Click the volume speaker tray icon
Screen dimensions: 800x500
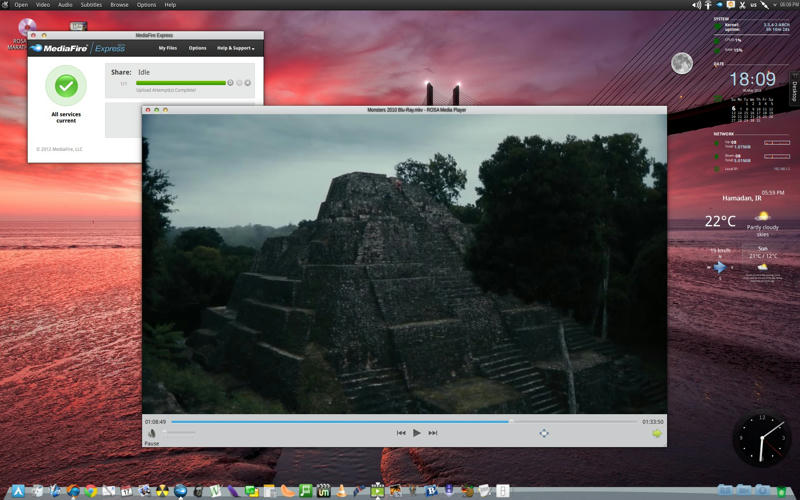696,5
